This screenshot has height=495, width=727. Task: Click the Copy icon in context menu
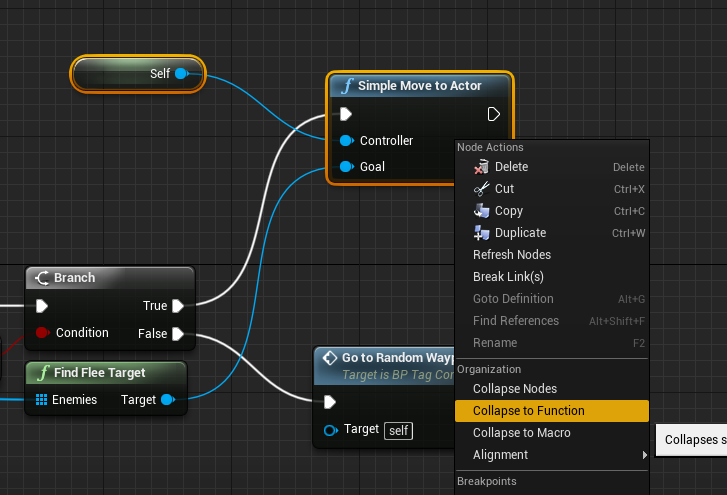(x=481, y=211)
